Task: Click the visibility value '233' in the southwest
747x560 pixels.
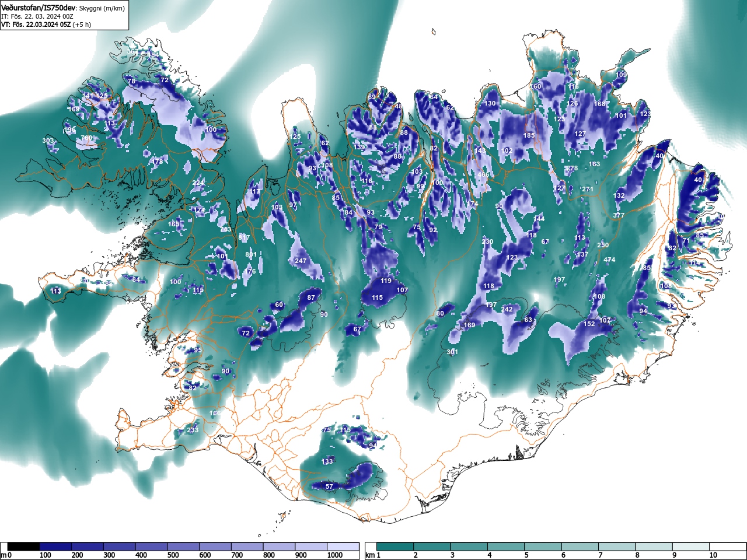Action: (193, 430)
